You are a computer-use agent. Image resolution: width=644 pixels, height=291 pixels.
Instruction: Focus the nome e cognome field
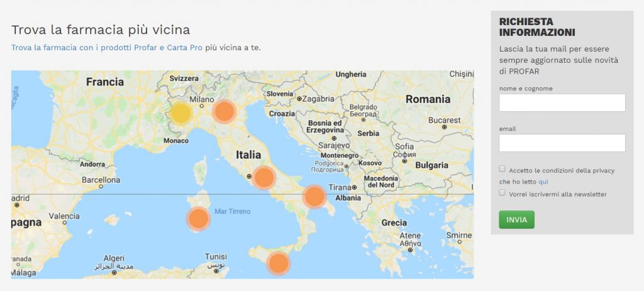pyautogui.click(x=562, y=102)
